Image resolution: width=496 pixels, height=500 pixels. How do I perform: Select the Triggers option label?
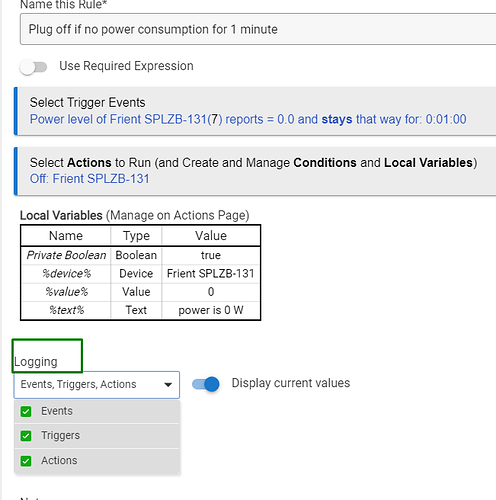pos(60,436)
